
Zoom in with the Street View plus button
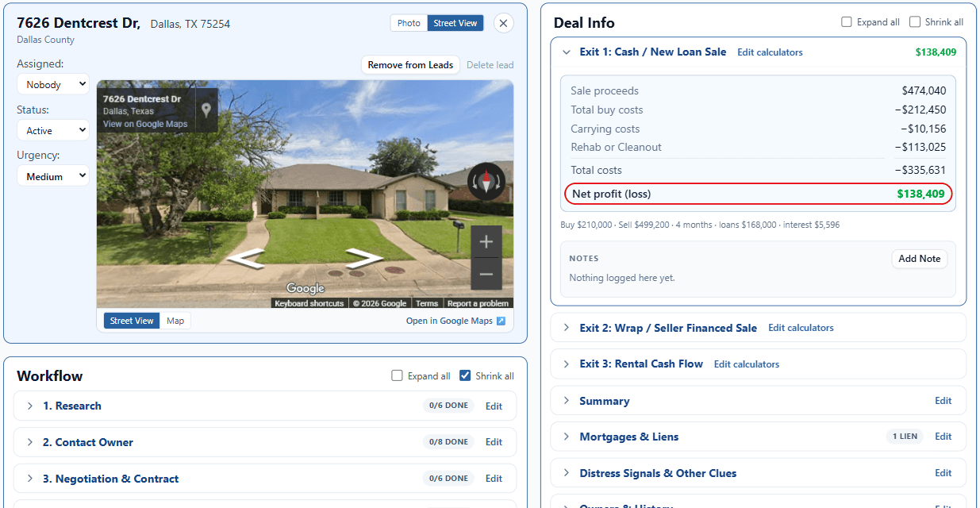pyautogui.click(x=486, y=242)
